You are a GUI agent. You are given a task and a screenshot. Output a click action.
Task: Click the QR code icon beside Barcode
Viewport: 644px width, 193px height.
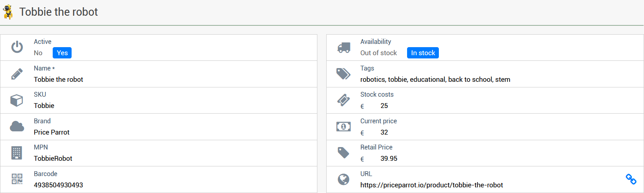(x=17, y=179)
